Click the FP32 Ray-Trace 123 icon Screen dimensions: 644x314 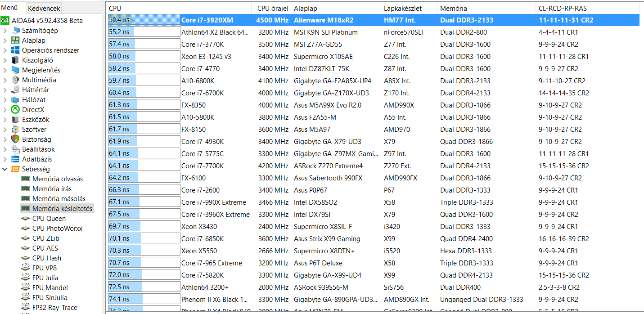[x=26, y=308]
